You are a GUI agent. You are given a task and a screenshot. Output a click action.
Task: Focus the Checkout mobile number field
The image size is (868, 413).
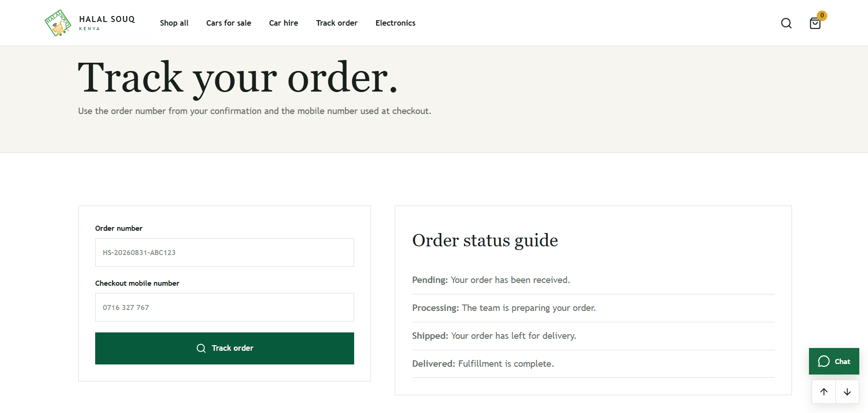[x=225, y=307]
